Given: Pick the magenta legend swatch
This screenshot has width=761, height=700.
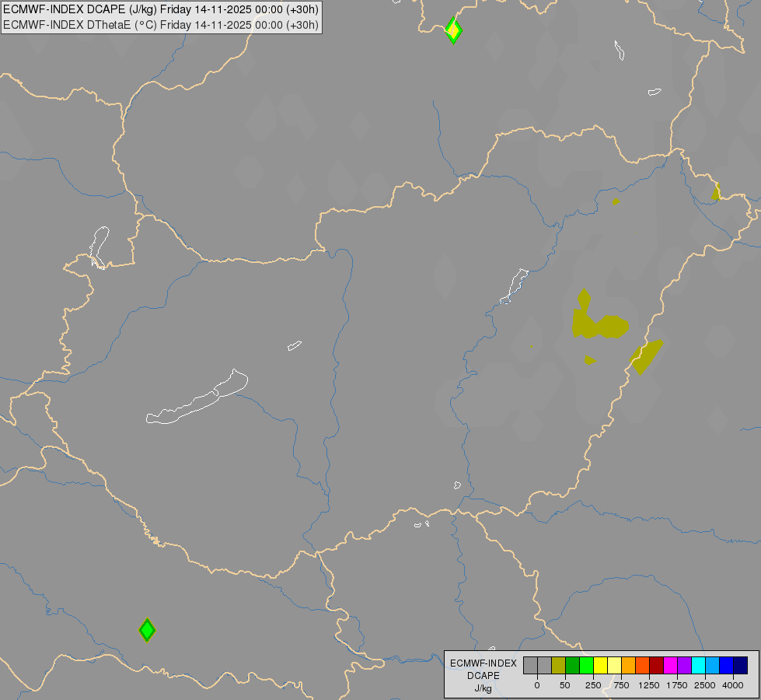Looking at the screenshot, I should [671, 666].
